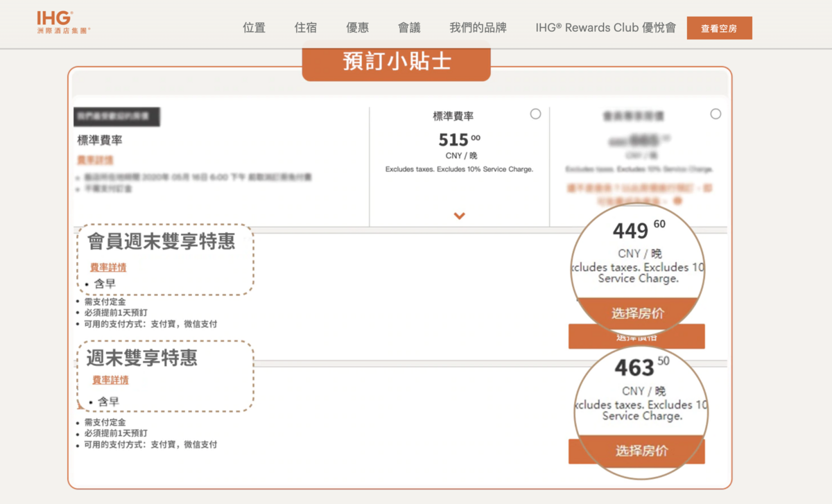Click the 會員週末雙享特惠 heading
This screenshot has height=504, width=832.
tap(161, 241)
